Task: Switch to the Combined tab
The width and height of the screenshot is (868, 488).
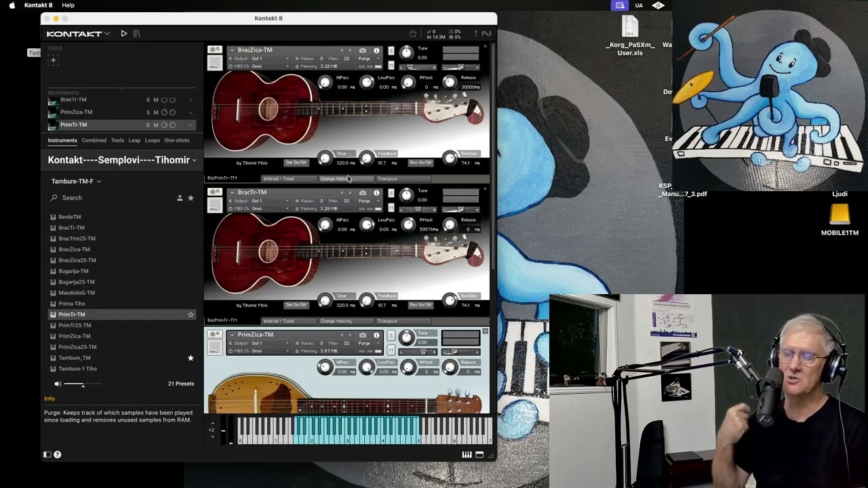Action: coord(94,140)
